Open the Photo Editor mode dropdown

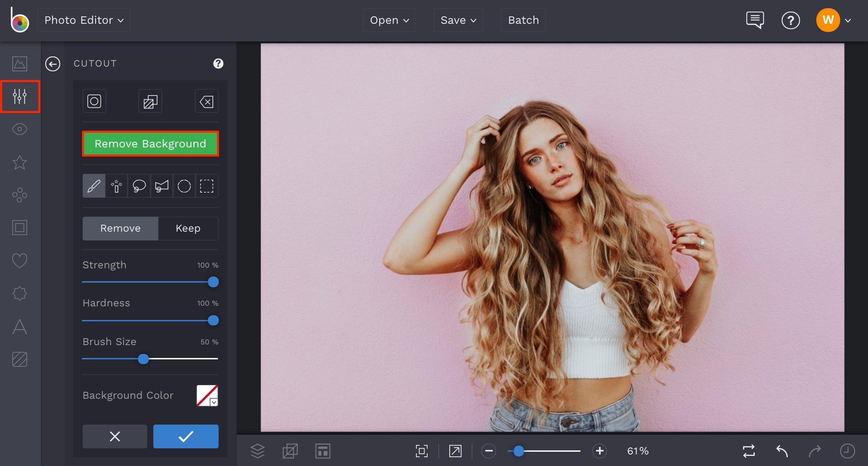84,20
